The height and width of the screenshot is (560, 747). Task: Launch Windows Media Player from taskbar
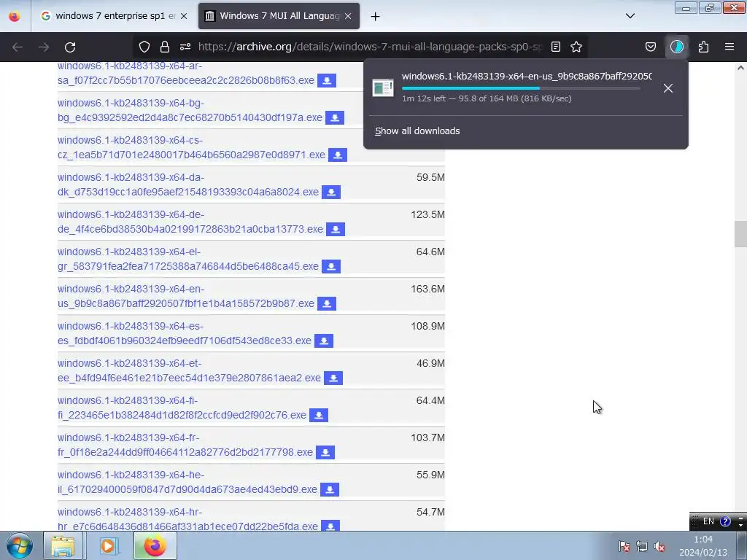(x=109, y=545)
